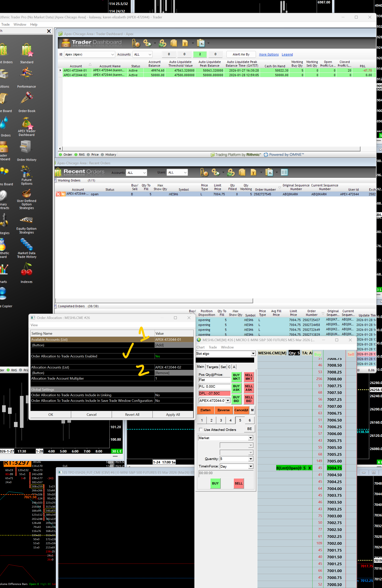Switch to the Targets tab
This screenshot has height=588, width=382.
click(212, 367)
